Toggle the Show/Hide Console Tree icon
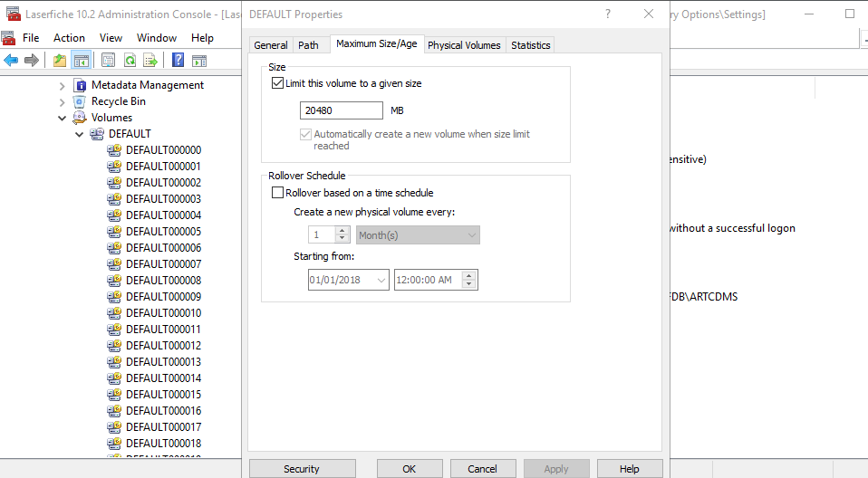This screenshot has height=478, width=868. [x=81, y=61]
